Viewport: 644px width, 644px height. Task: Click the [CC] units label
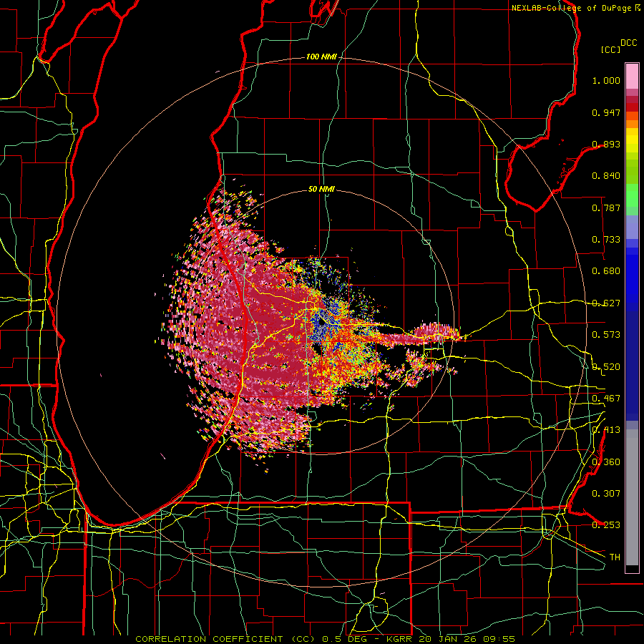tap(611, 49)
